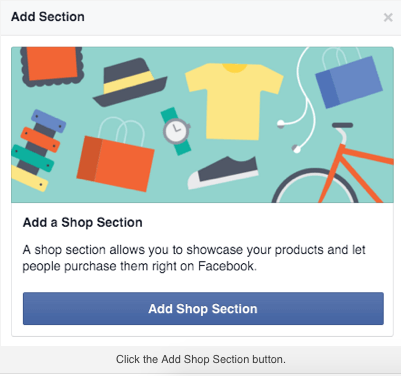Image resolution: width=401 pixels, height=376 pixels.
Task: Click the bicycle seat illustration
Action: (342, 125)
